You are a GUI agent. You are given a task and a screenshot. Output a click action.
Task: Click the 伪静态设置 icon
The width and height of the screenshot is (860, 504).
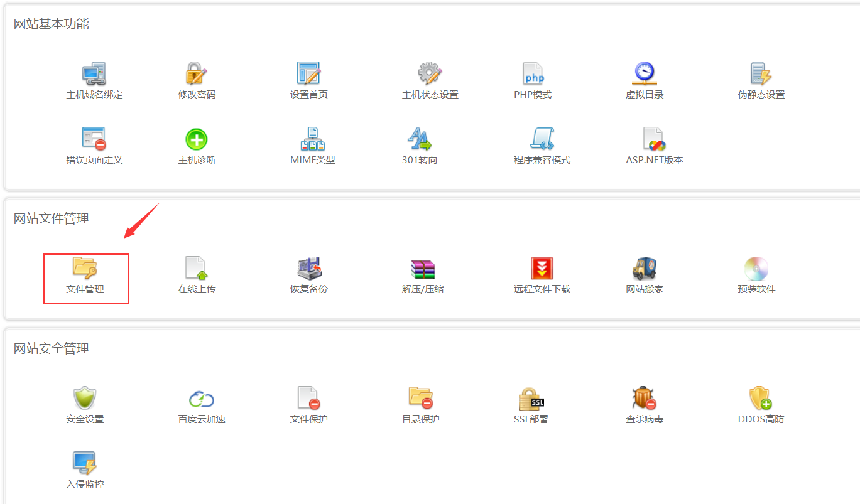tap(761, 74)
